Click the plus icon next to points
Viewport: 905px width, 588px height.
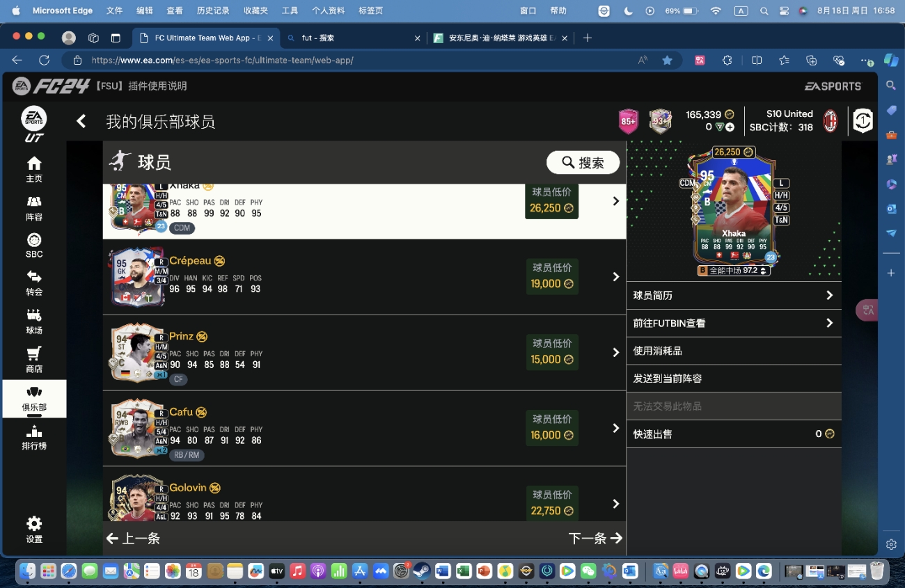tap(730, 127)
